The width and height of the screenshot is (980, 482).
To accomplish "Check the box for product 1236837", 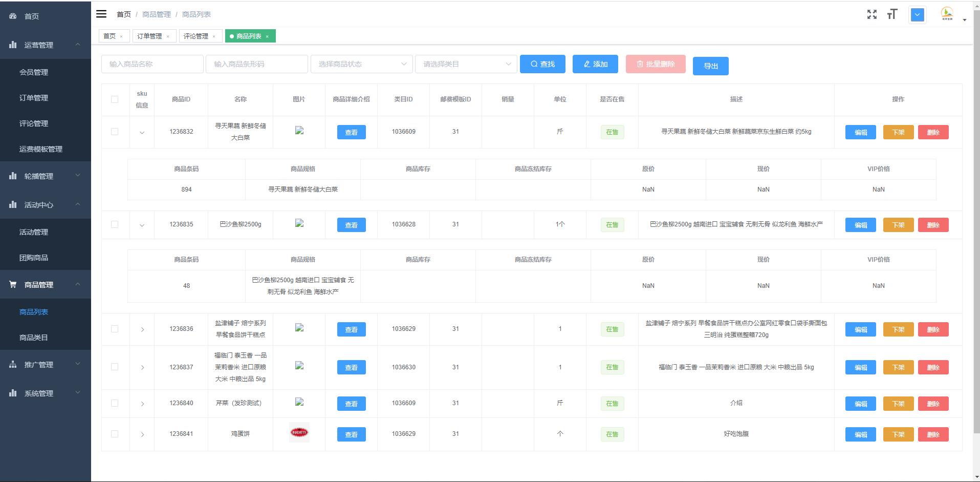I will 115,367.
